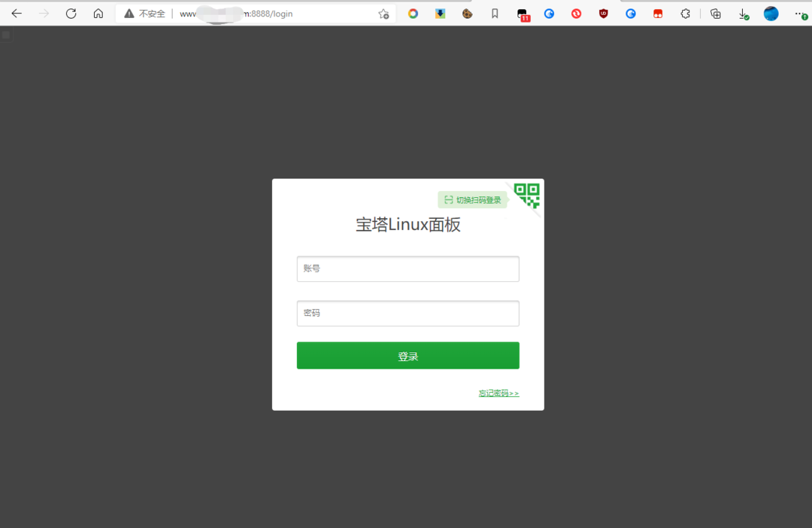Open the browser home page
Viewport: 812px width, 528px height.
click(98, 14)
